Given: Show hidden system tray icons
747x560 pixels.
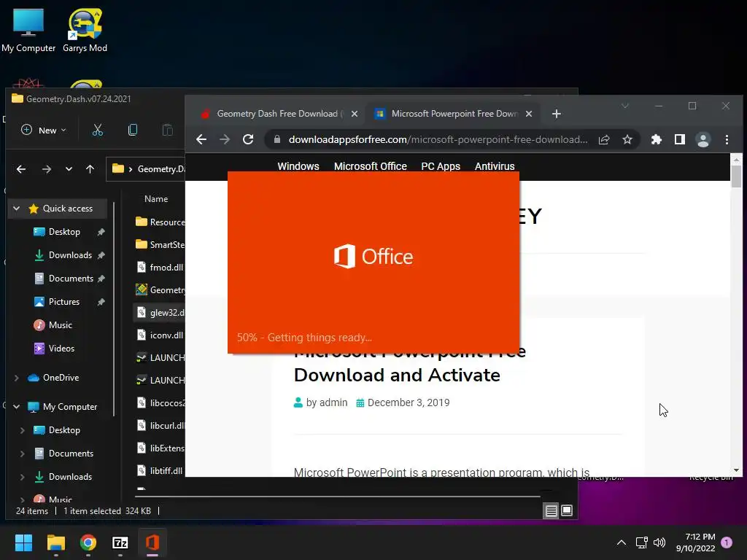Looking at the screenshot, I should tap(622, 542).
